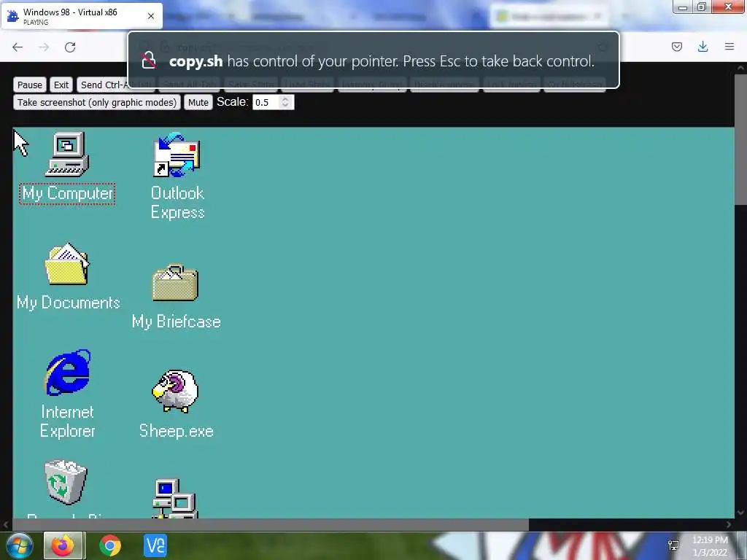Go back with the browser back arrow

click(18, 47)
